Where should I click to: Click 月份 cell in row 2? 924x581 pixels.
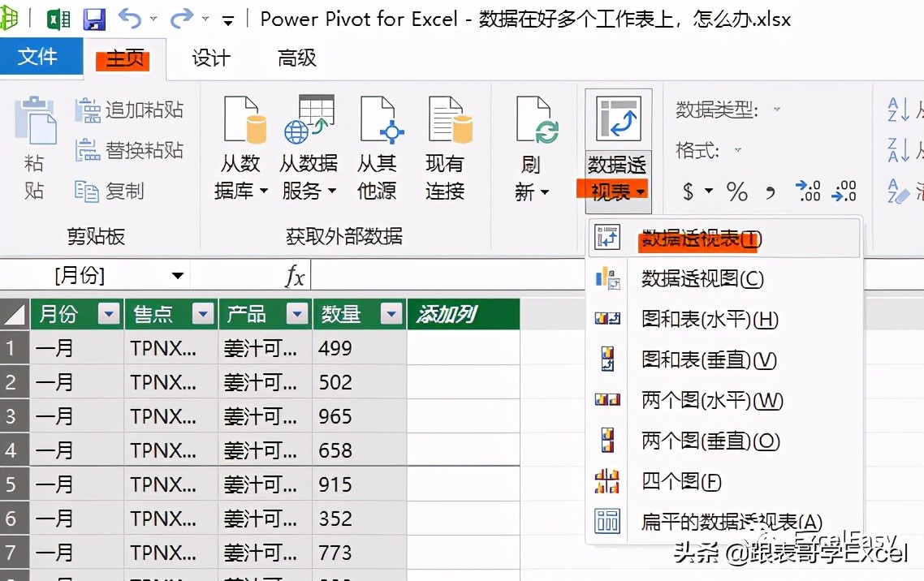pos(76,382)
